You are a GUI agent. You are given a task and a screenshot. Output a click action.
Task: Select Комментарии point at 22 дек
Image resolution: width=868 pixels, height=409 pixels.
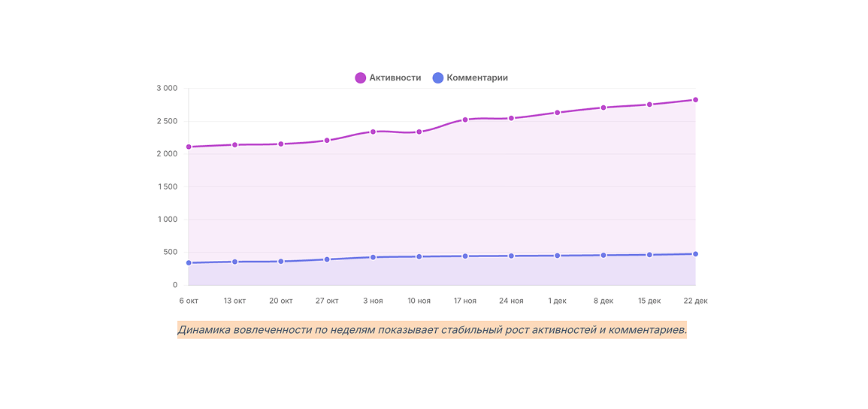tap(695, 254)
